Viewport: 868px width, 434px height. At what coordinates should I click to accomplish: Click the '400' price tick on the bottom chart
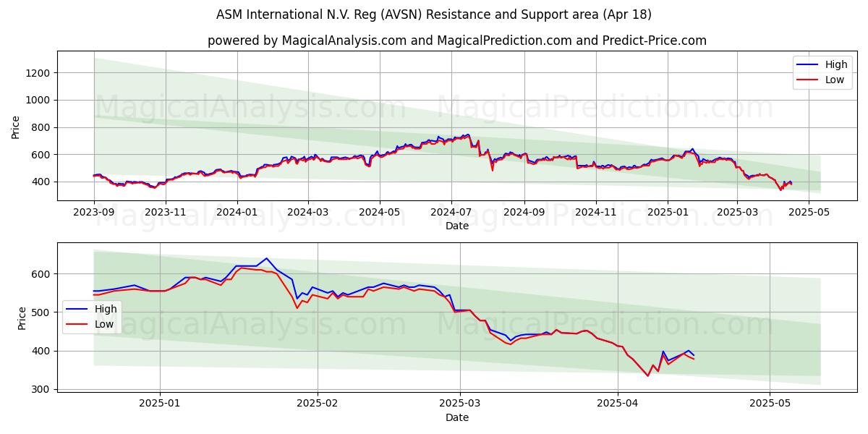[42, 351]
